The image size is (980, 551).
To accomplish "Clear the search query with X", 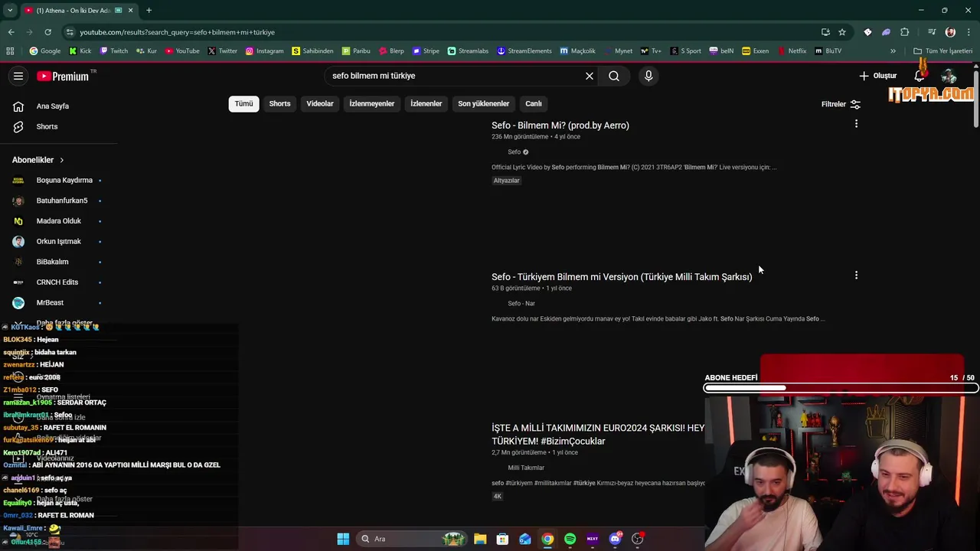I will pos(590,76).
